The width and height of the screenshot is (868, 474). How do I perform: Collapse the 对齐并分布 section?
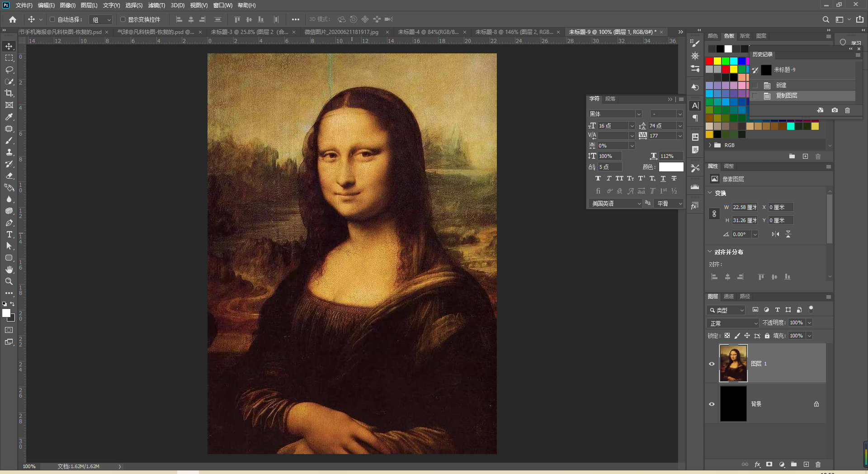coord(710,252)
